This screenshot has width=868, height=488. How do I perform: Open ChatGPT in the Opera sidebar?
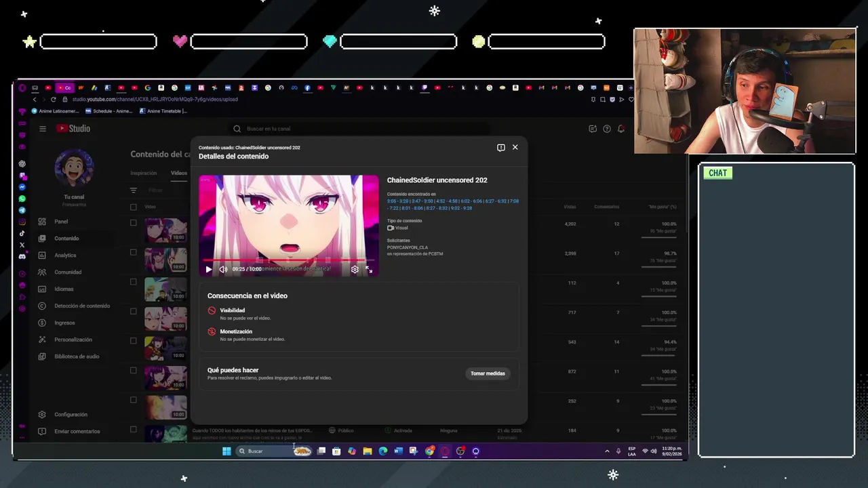point(22,164)
